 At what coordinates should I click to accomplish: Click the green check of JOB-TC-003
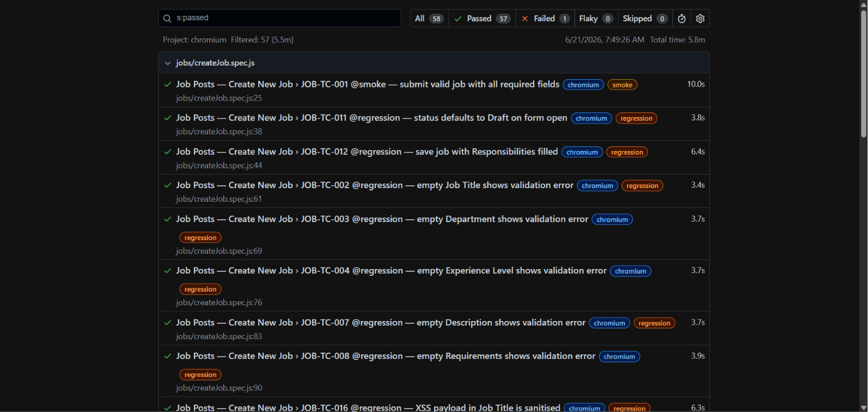[168, 219]
